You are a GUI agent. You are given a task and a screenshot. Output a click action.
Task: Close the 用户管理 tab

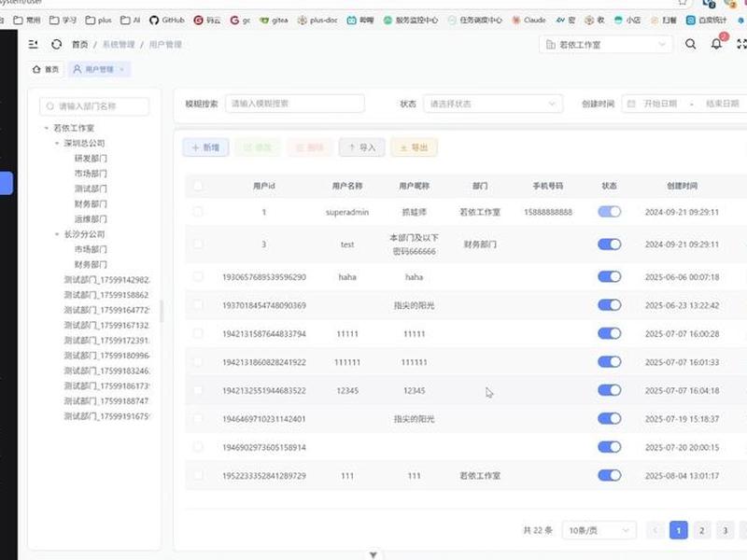click(x=122, y=69)
